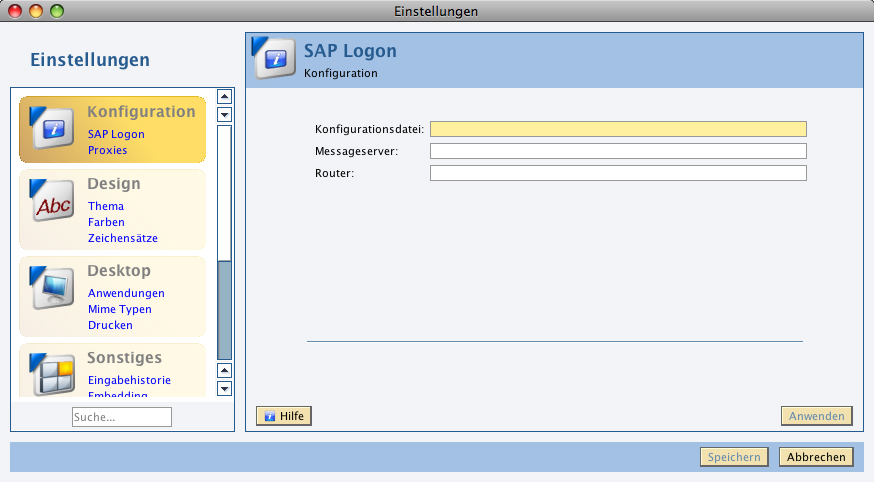Click the Konfiguration category icon
Viewport: 874px width, 482px height.
coord(52,129)
